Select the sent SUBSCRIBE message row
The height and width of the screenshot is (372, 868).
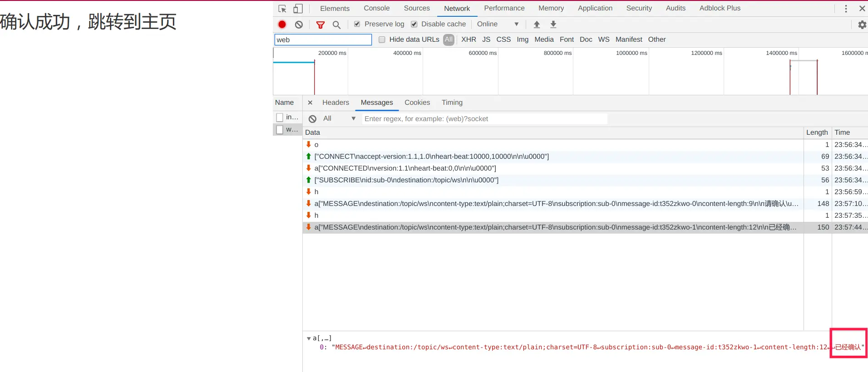coord(585,180)
